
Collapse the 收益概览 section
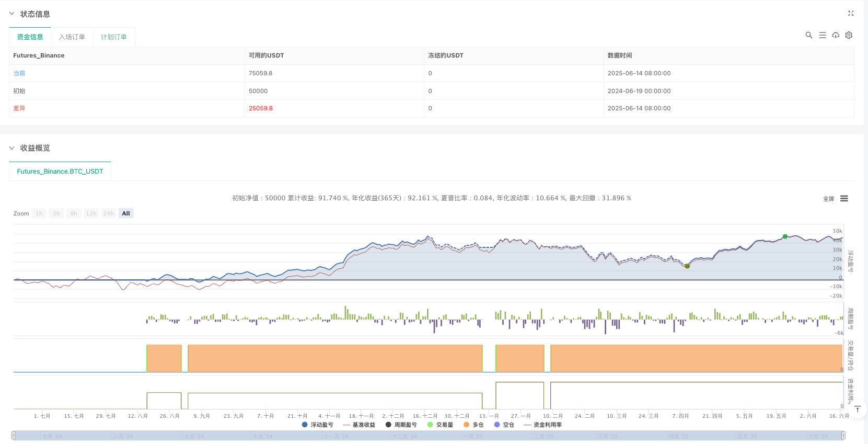(x=12, y=148)
